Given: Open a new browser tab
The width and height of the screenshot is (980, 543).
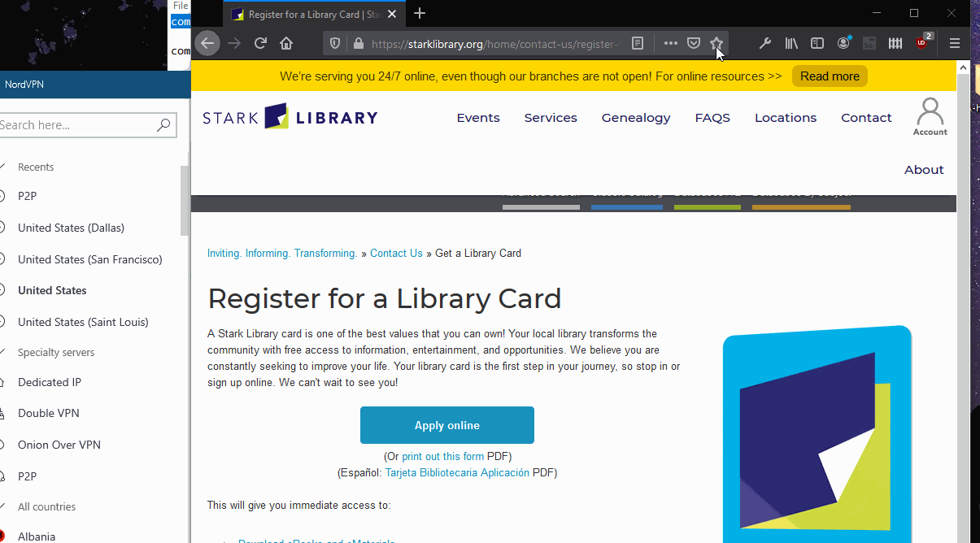Looking at the screenshot, I should [x=420, y=14].
